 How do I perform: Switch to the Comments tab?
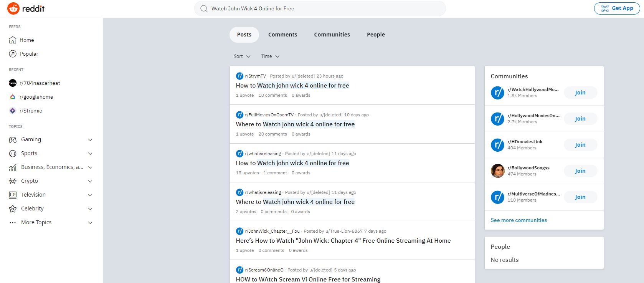click(282, 35)
